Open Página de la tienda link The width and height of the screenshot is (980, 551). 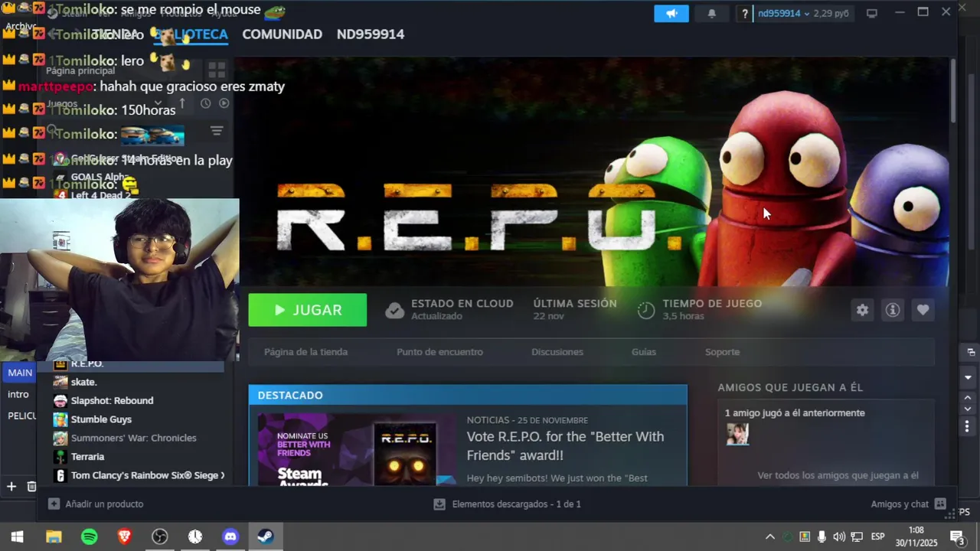(305, 352)
